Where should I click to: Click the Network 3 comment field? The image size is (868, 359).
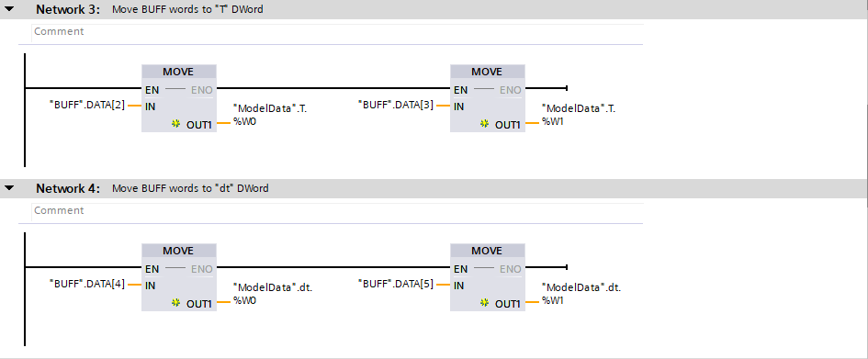[x=337, y=31]
